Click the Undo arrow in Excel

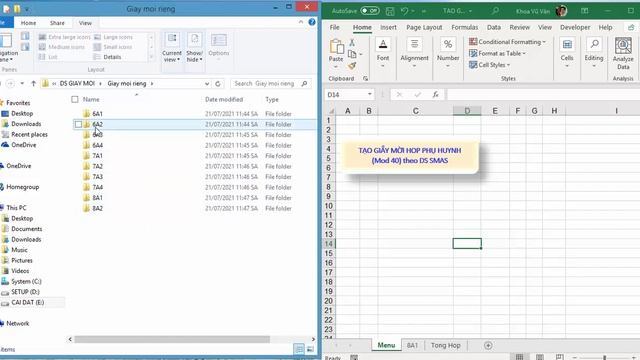(404, 11)
